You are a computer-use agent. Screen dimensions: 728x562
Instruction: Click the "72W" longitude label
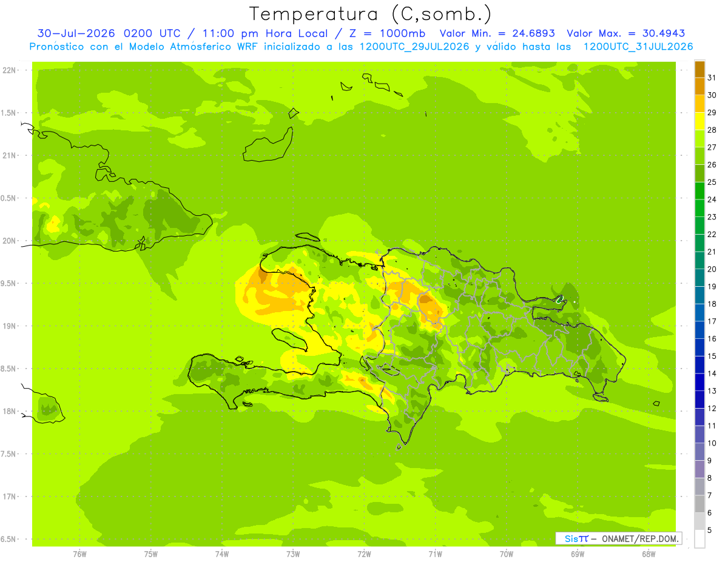point(364,554)
